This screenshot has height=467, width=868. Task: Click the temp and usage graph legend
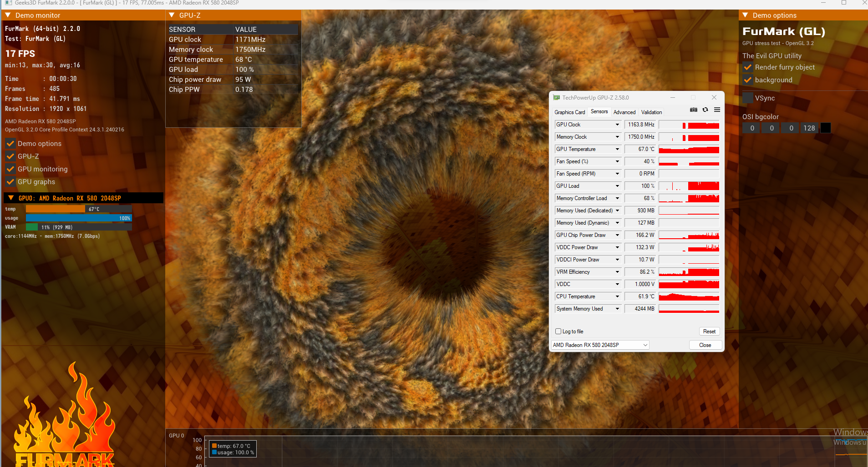[233, 449]
